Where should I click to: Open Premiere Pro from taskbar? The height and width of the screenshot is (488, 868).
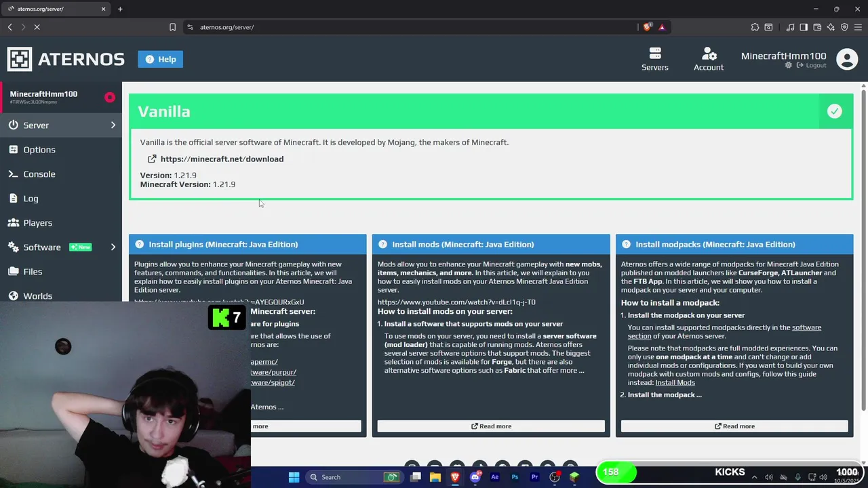pos(534,477)
